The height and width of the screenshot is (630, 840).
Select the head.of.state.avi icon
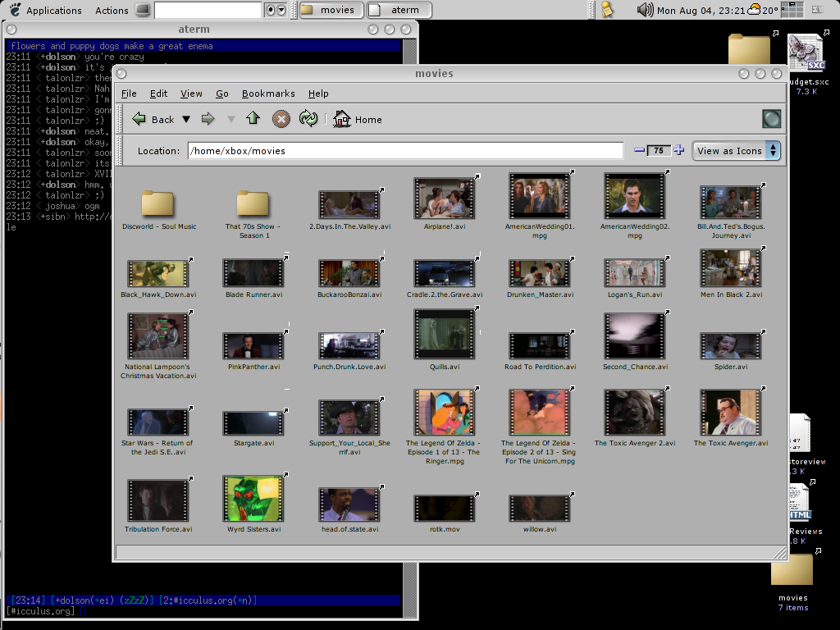coord(349,504)
